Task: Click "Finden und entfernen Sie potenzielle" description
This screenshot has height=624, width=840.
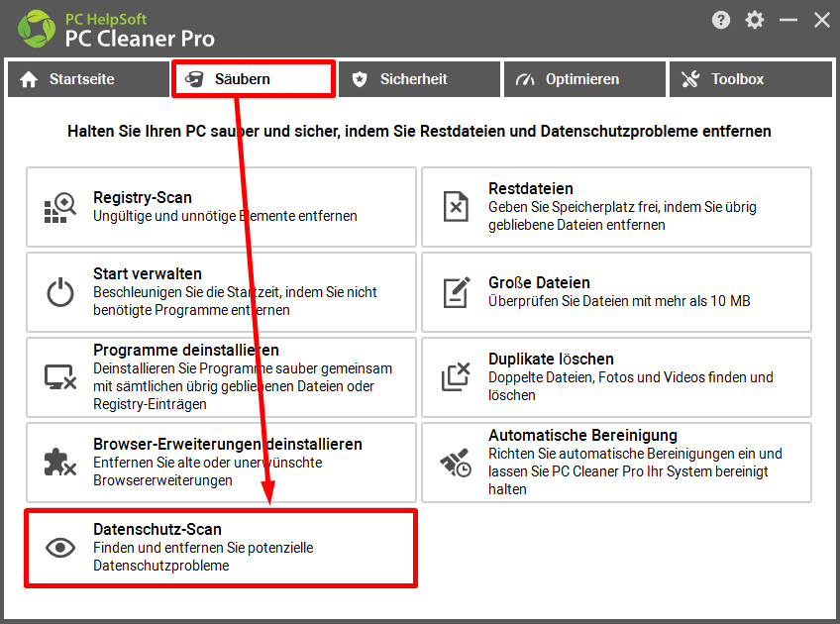Action: pos(203,557)
